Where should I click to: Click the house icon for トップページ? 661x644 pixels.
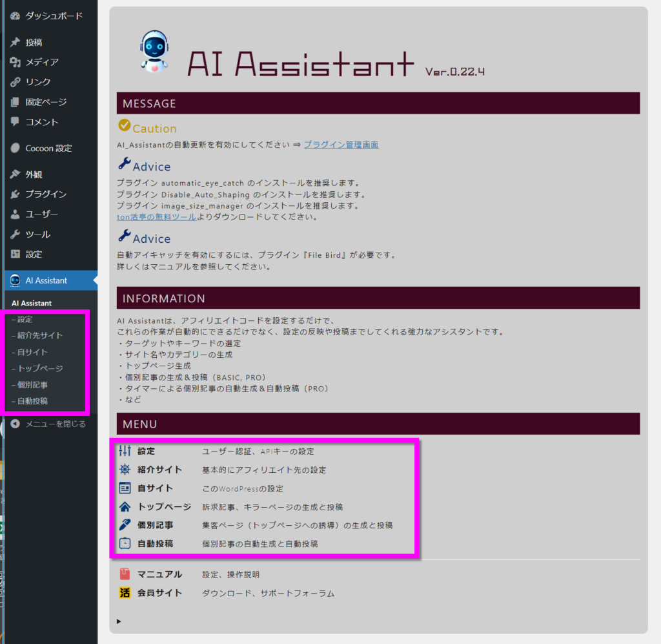125,506
